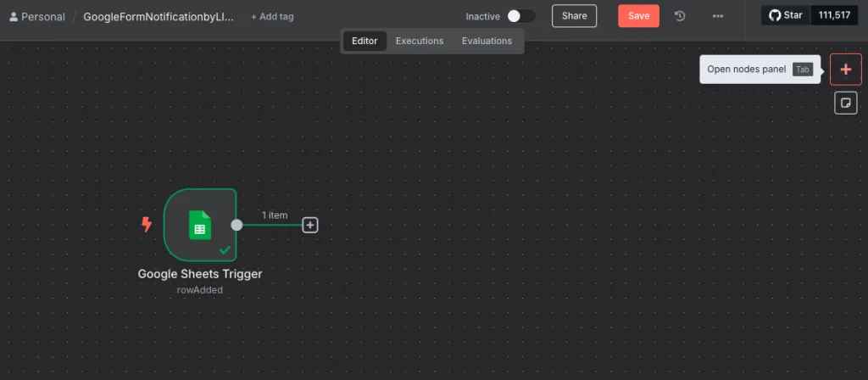This screenshot has height=380, width=868.
Task: Open workflow history clock icon
Action: coord(680,16)
